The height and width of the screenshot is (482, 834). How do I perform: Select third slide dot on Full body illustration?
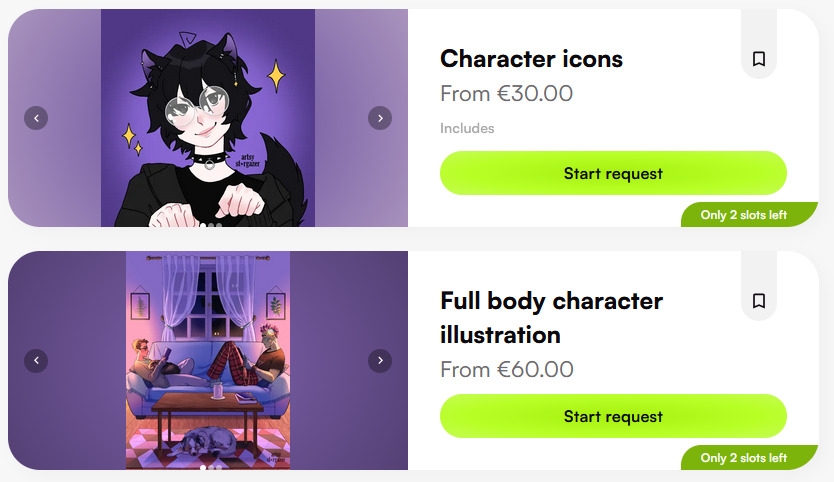(220, 467)
